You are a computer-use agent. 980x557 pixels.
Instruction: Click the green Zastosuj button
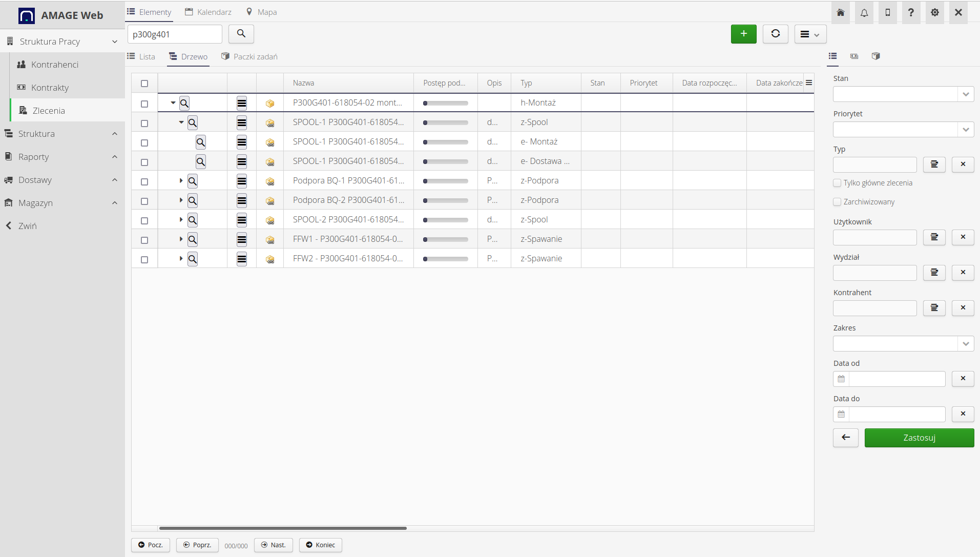[x=919, y=438]
